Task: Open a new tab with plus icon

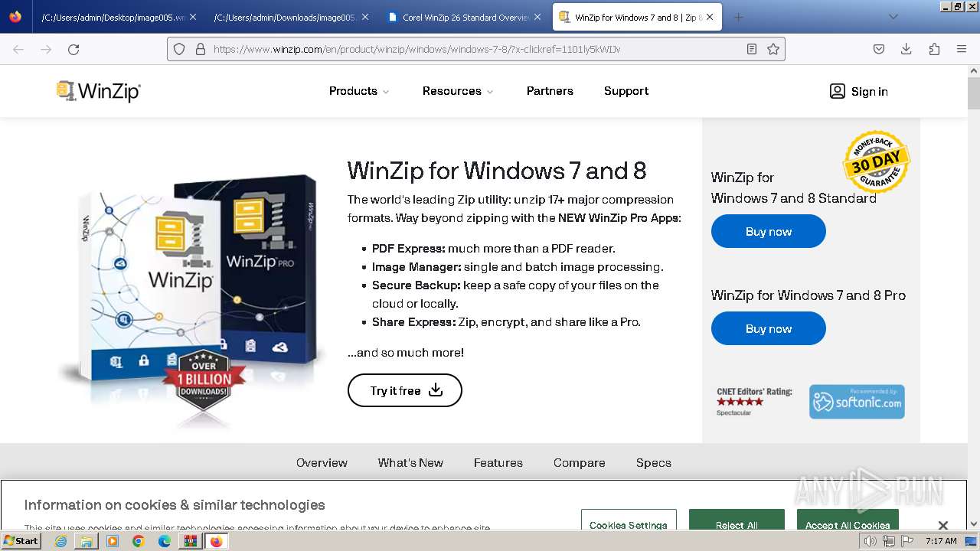Action: tap(738, 17)
